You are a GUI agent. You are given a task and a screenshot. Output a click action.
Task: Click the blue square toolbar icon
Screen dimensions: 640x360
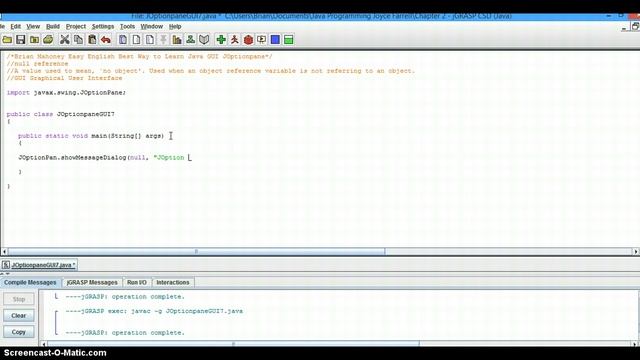coord(275,40)
